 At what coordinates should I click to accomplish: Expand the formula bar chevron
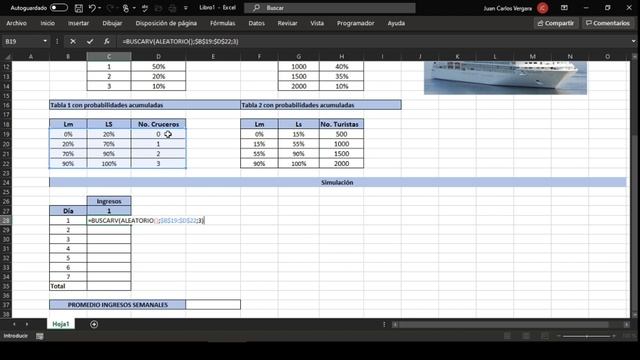point(633,41)
